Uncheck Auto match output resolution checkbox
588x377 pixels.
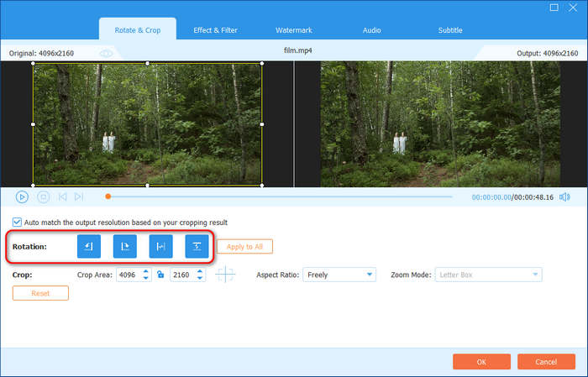(x=17, y=223)
